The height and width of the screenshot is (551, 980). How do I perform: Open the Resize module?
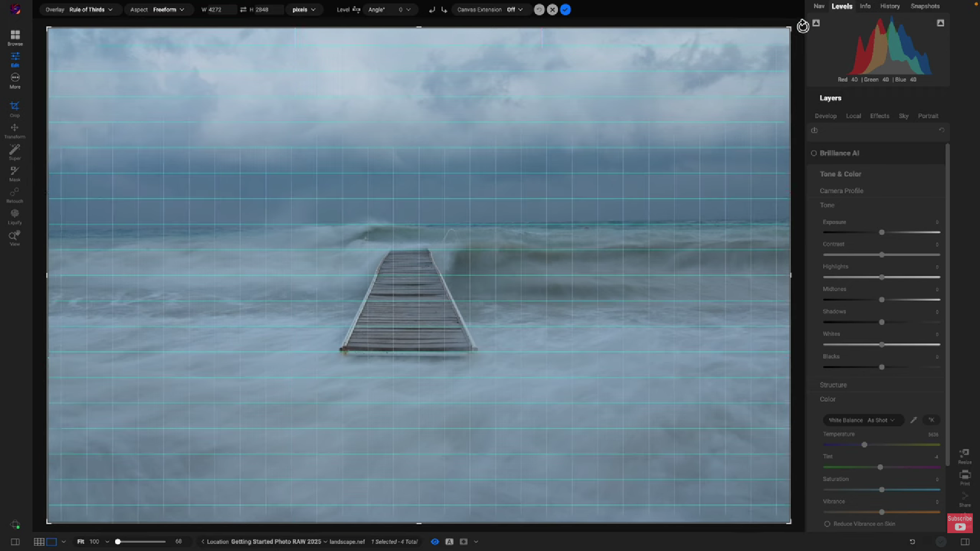pos(964,456)
